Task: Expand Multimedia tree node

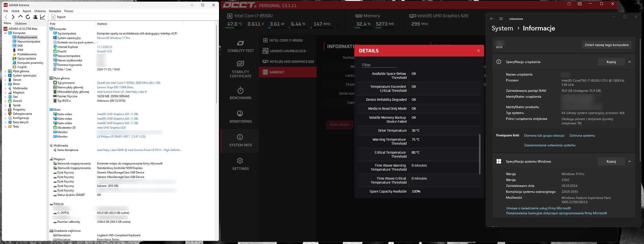Action: pos(5,88)
